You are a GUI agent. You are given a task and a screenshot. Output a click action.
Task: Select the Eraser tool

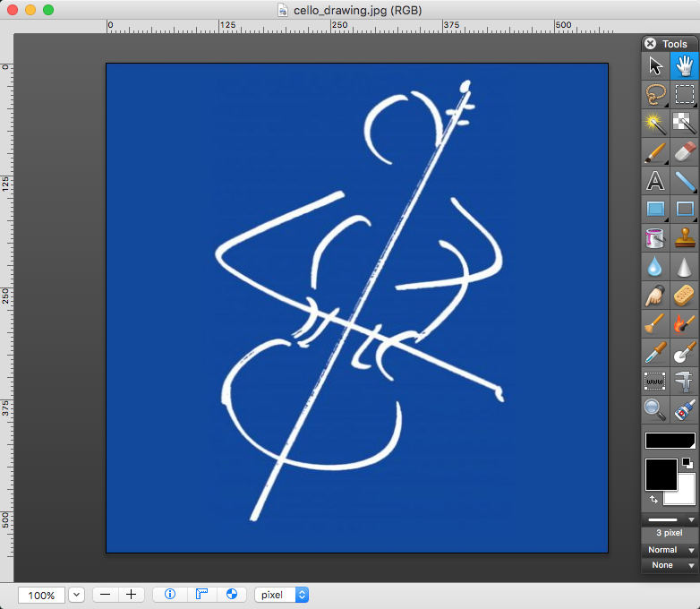[x=684, y=152]
